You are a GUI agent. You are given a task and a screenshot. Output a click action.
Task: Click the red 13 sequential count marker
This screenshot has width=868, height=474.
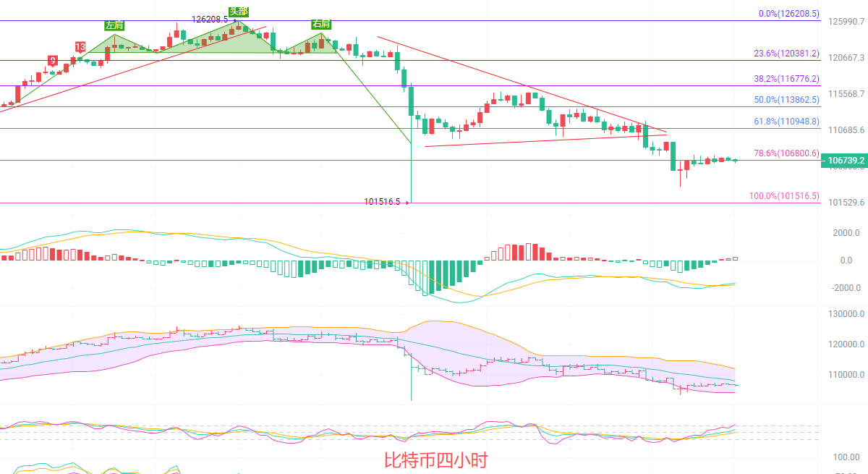tap(79, 47)
